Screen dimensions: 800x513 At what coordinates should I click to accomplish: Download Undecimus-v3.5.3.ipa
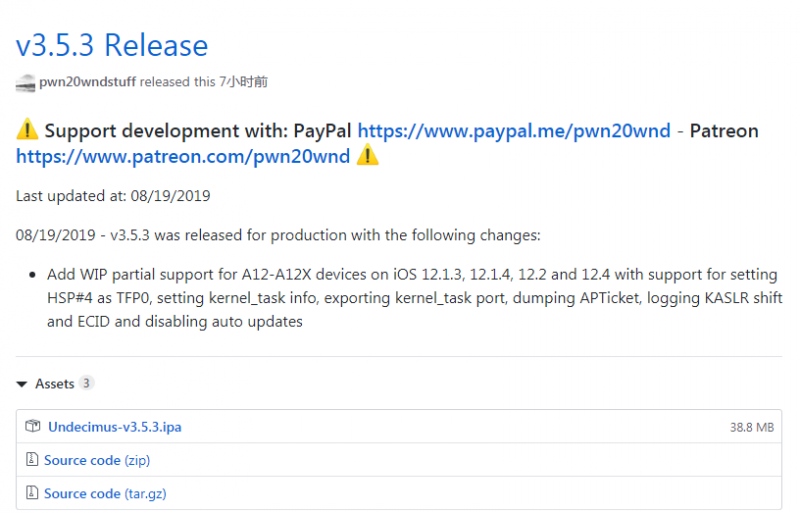(115, 427)
